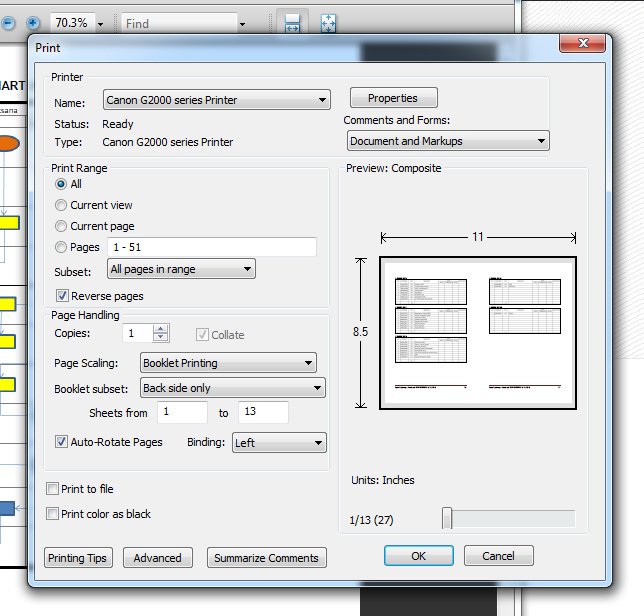Click the Sheets from field

(x=182, y=412)
